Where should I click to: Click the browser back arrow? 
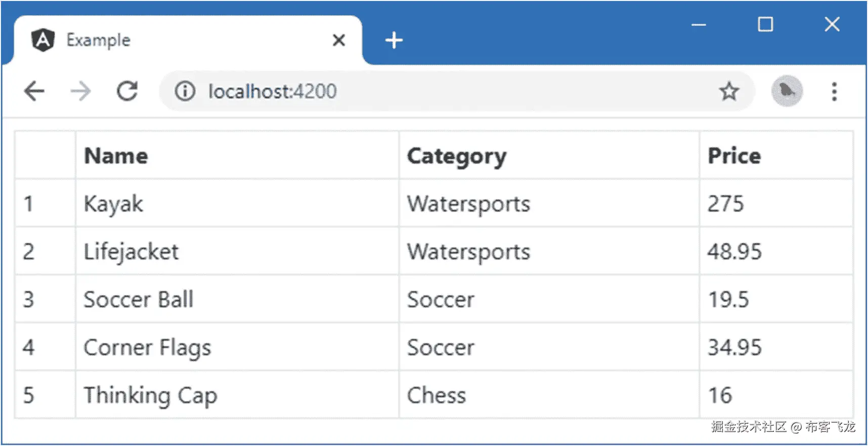pyautogui.click(x=34, y=92)
